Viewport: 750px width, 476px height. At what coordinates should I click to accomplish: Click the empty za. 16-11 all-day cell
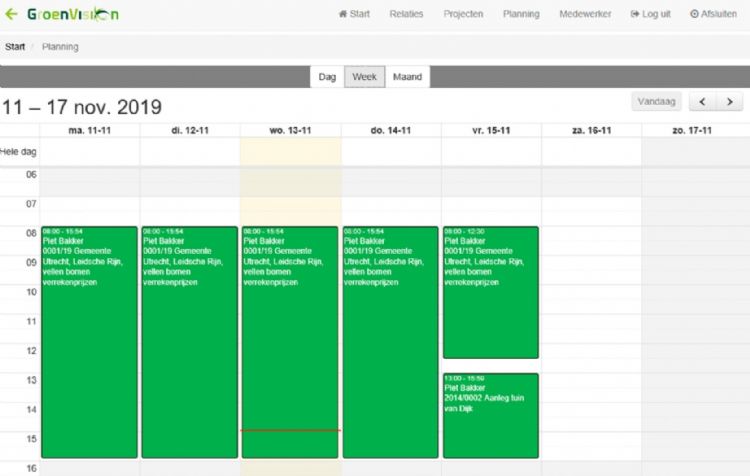[x=591, y=151]
